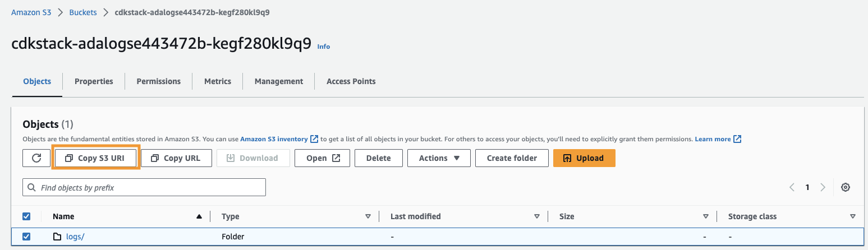This screenshot has height=250, width=868.
Task: Open the Permissions tab
Action: click(159, 81)
